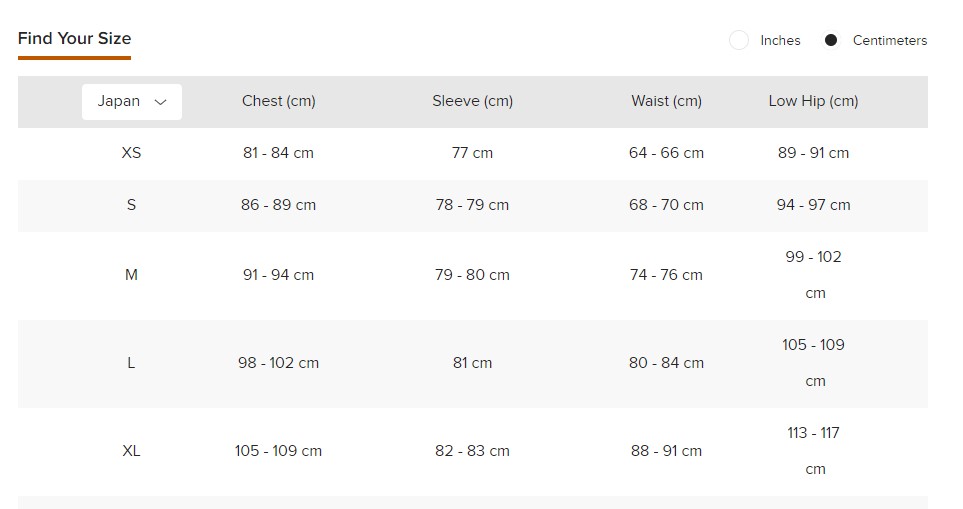The image size is (963, 509).
Task: Open the Japan region dropdown
Action: [131, 101]
